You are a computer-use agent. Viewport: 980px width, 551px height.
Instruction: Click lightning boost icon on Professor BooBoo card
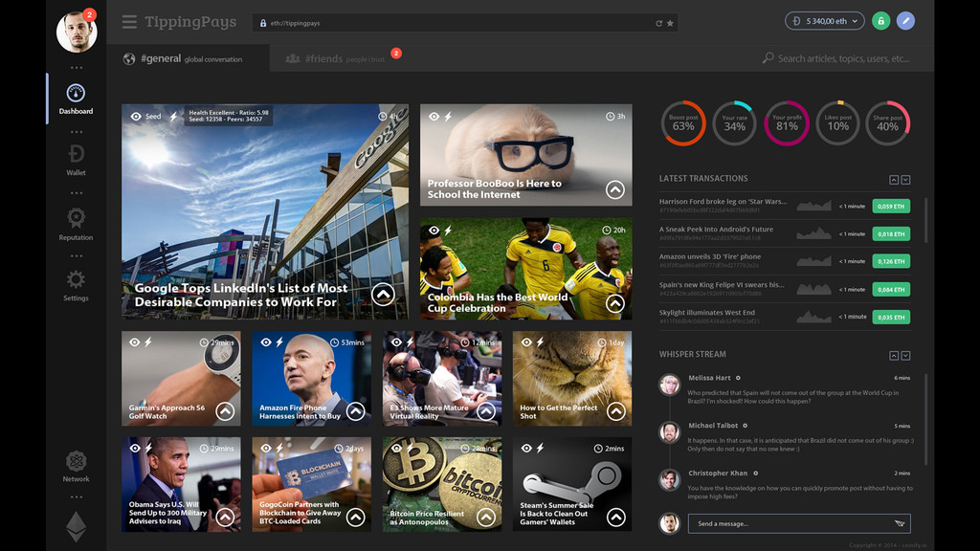[448, 116]
